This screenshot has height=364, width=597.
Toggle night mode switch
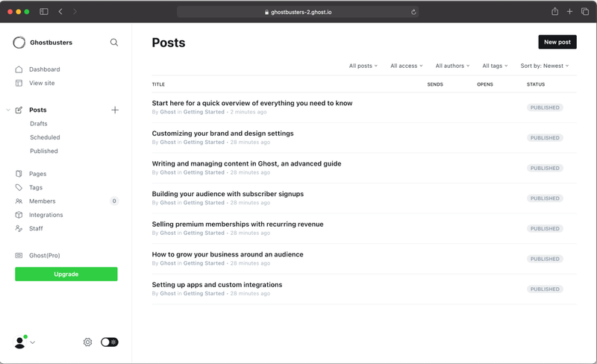tap(110, 342)
